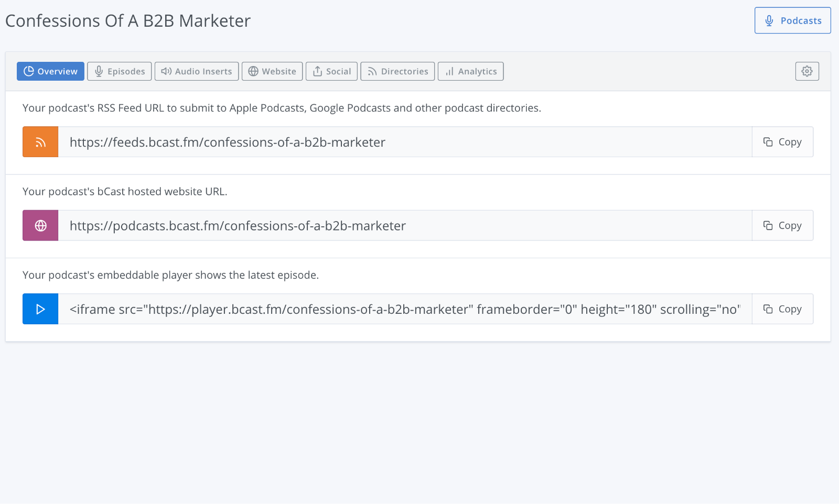Viewport: 839px width, 504px height.
Task: Select the Social tab
Action: 331,71
